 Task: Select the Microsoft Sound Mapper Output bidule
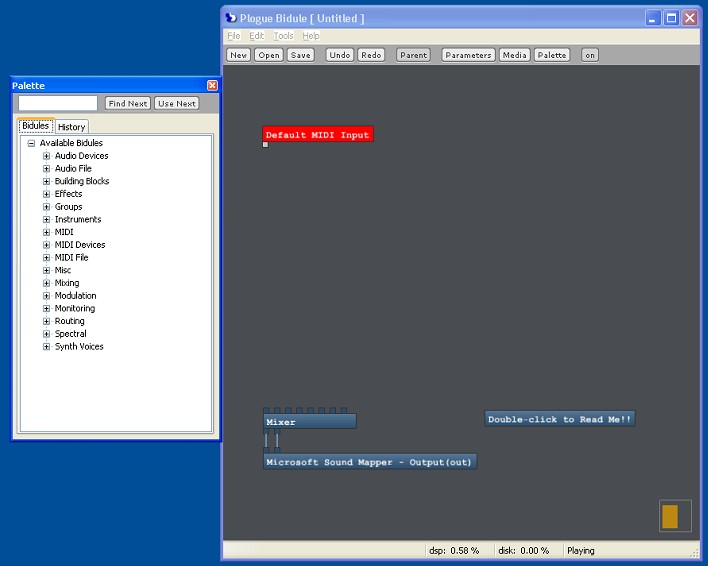pos(369,462)
